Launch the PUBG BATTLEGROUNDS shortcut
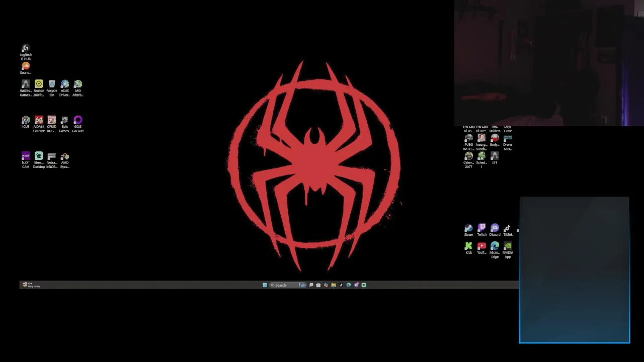Image resolution: width=644 pixels, height=362 pixels. pos(468,142)
